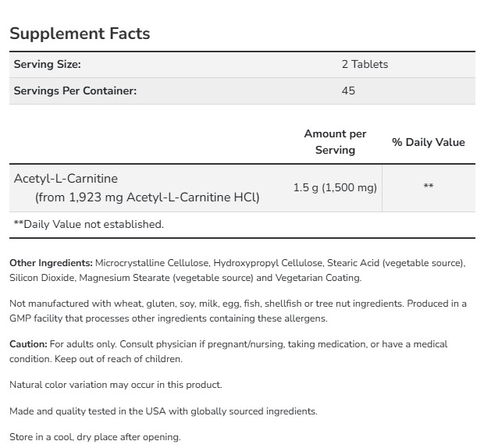The image size is (484, 448).
Task: Click the Daily Value not established footnote
Action: pyautogui.click(x=89, y=224)
